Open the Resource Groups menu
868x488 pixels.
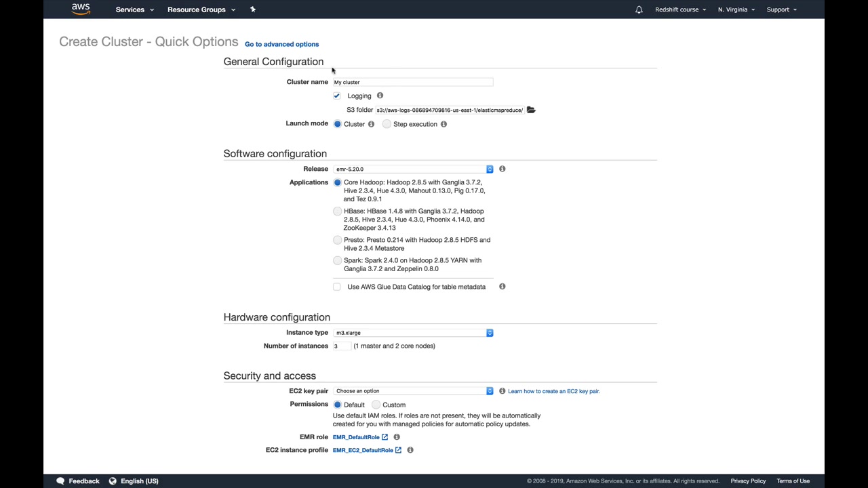tap(201, 9)
